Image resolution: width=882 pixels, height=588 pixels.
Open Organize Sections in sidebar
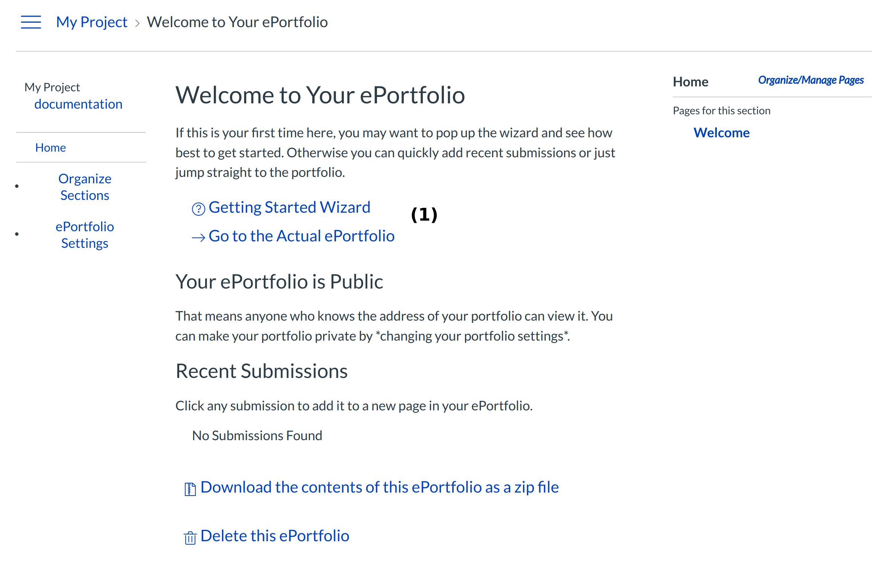[85, 187]
